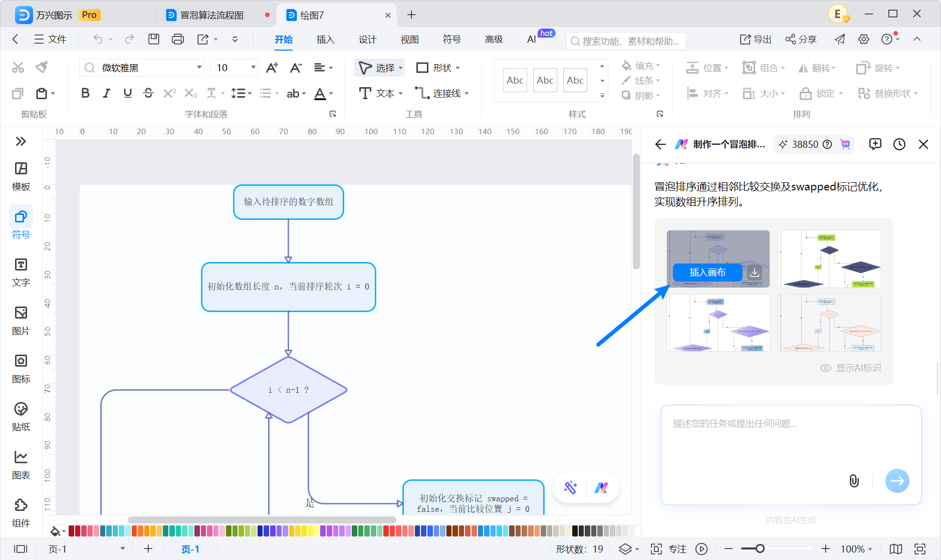Open the 文字 text sidebar panel
Screen dimensions: 941x560
(21, 272)
